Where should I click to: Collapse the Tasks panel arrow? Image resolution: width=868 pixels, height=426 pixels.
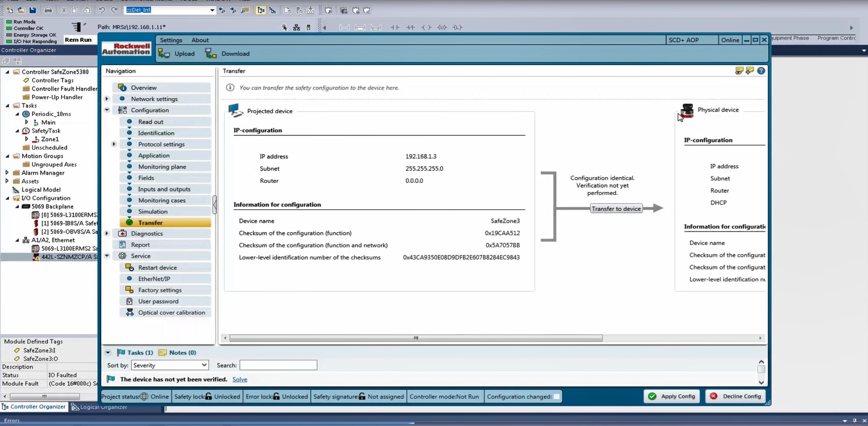pos(108,352)
